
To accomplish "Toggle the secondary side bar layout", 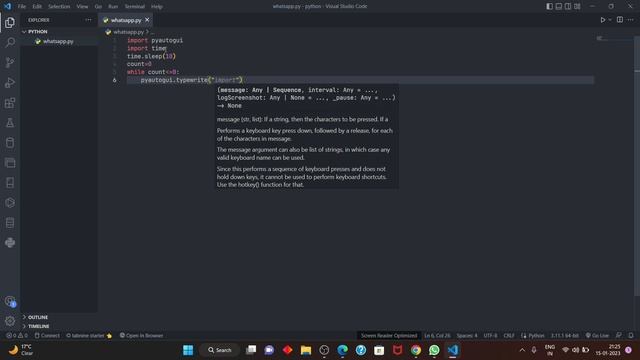I will click(568, 6).
